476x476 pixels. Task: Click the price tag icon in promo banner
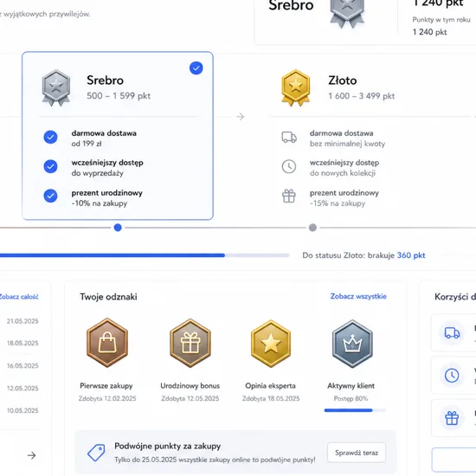pyautogui.click(x=96, y=453)
